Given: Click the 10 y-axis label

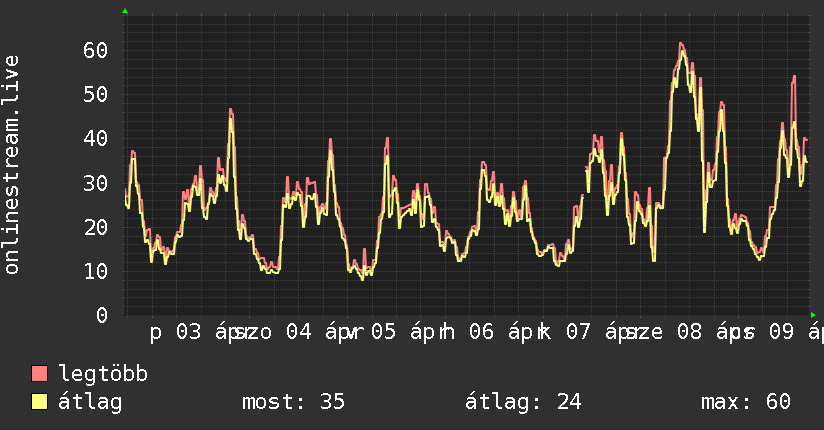Looking at the screenshot, I should tap(95, 271).
